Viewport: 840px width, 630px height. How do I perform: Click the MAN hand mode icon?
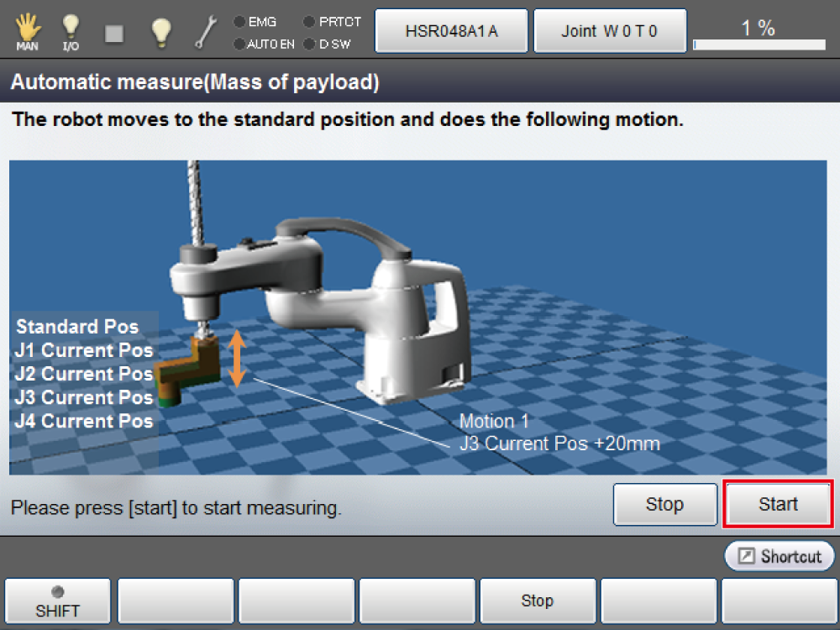click(x=27, y=31)
